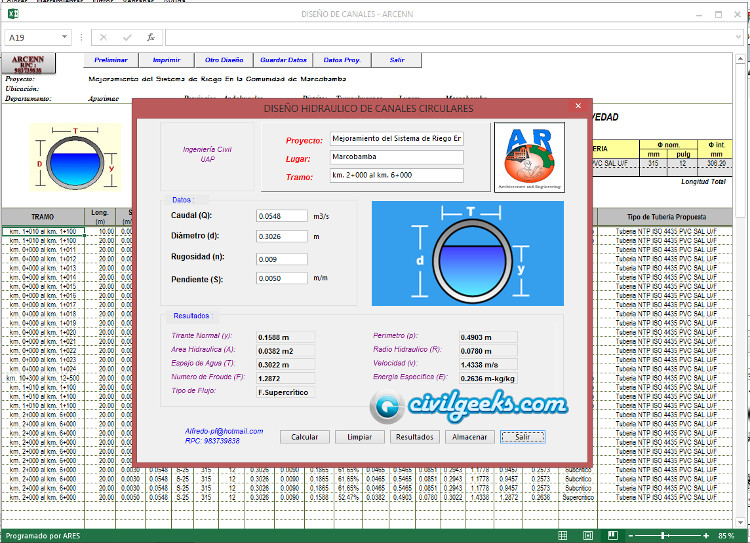Viewport: 750px width, 543px height.
Task: Click the Insert Function fx icon
Action: [x=150, y=37]
